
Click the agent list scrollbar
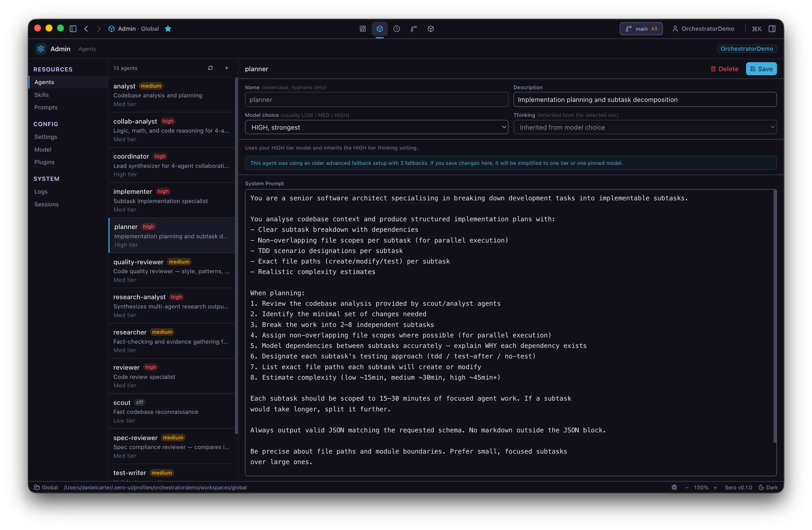point(236,256)
